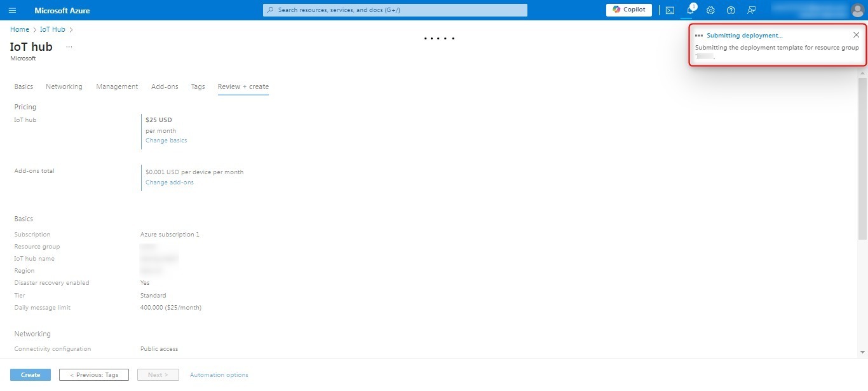The image size is (868, 391).
Task: Click the user account avatar
Action: [x=857, y=10]
